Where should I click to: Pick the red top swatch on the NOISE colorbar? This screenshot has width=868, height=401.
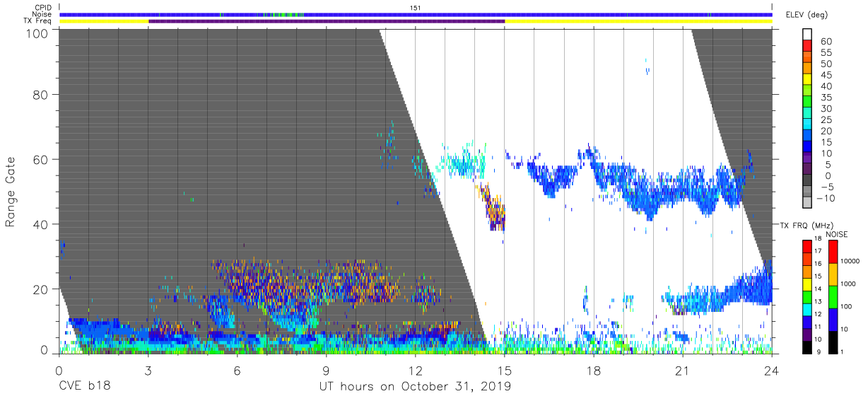click(x=833, y=252)
